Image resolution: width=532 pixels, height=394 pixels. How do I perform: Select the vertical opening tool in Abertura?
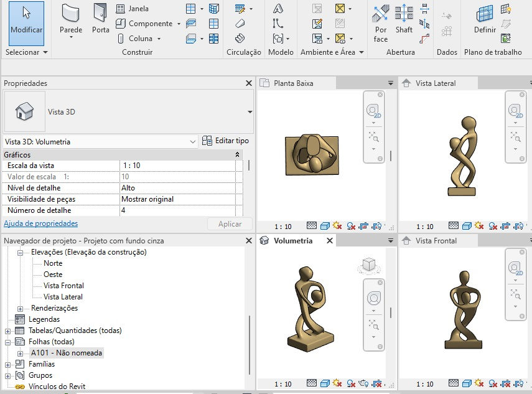pyautogui.click(x=424, y=24)
